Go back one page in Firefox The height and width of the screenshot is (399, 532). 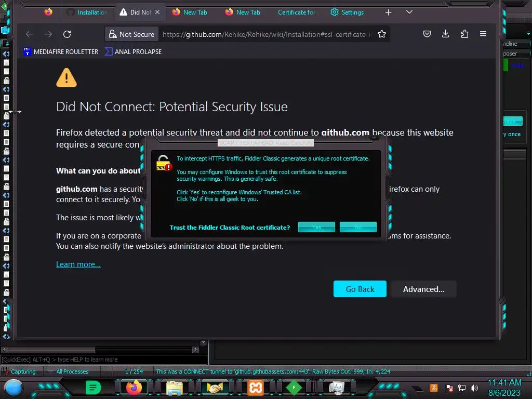[30, 34]
